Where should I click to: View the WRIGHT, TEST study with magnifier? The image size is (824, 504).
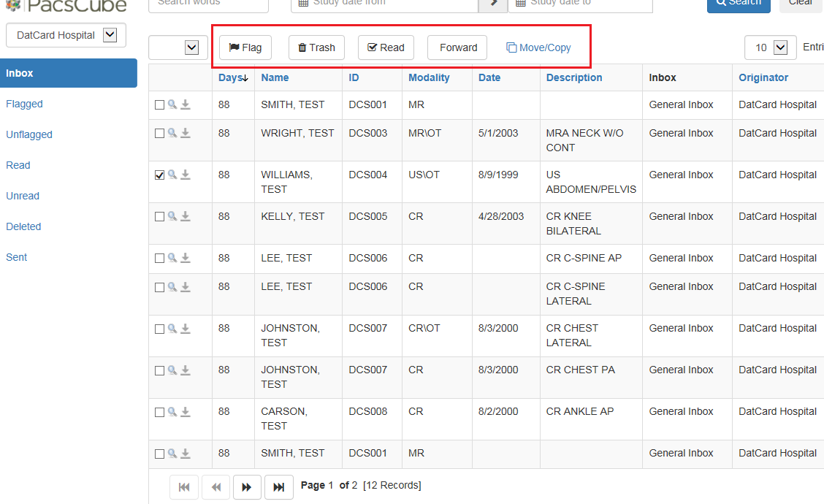(x=172, y=132)
